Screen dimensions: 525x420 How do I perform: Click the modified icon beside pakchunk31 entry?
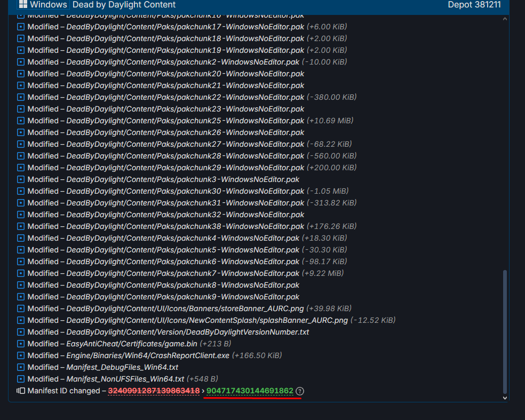(21, 203)
